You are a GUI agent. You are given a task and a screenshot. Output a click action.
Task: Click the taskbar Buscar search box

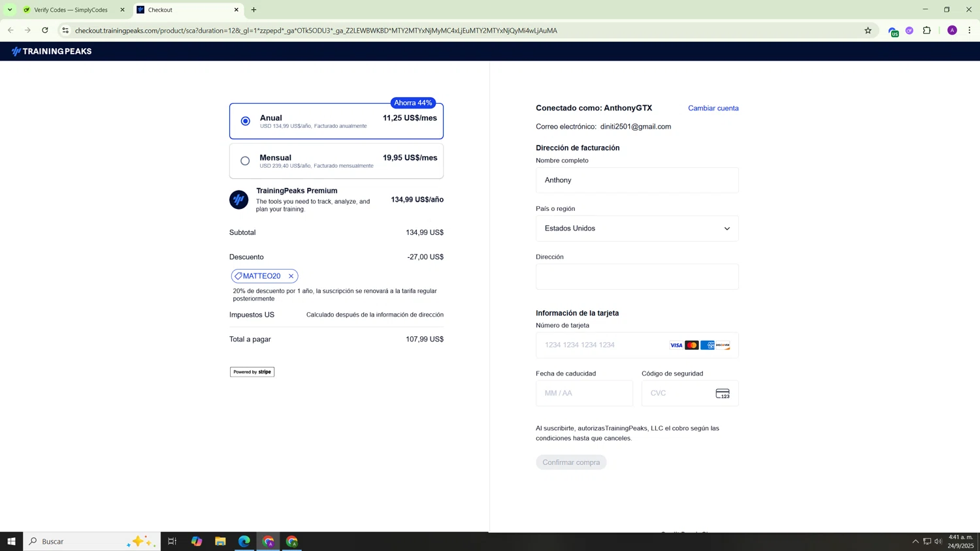click(x=92, y=541)
